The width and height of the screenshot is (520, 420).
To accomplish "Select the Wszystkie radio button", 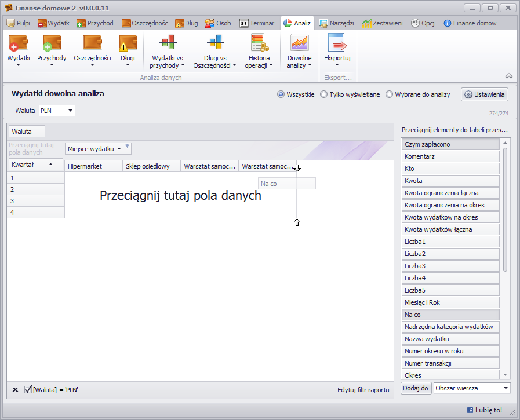I will (x=281, y=94).
